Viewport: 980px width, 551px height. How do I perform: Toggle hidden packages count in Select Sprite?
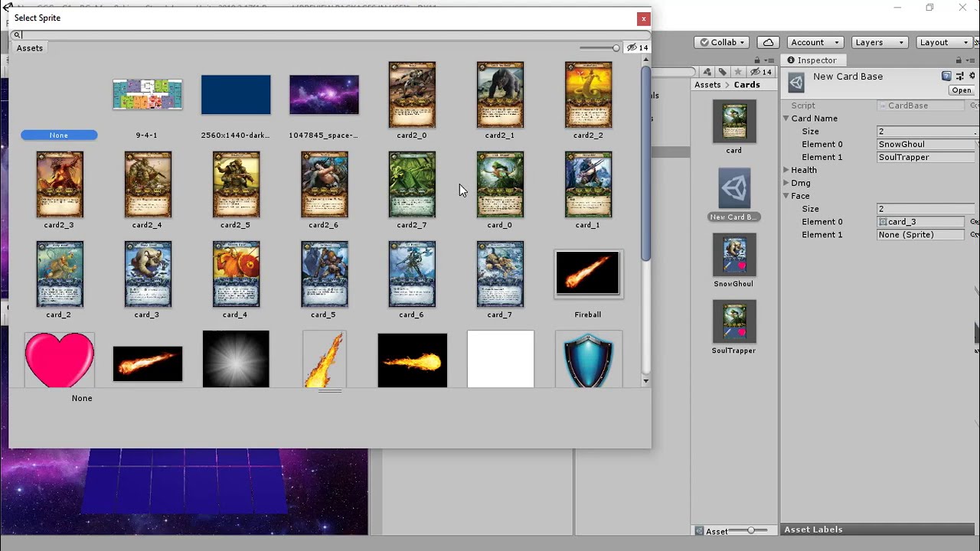tap(638, 47)
